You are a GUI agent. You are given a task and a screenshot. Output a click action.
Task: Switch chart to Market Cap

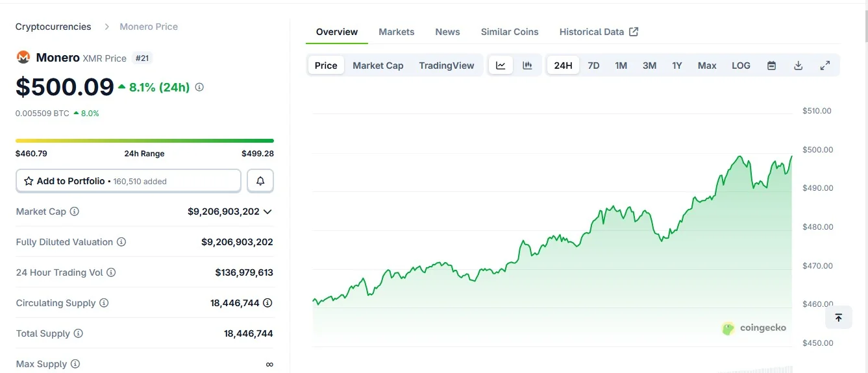pyautogui.click(x=378, y=66)
